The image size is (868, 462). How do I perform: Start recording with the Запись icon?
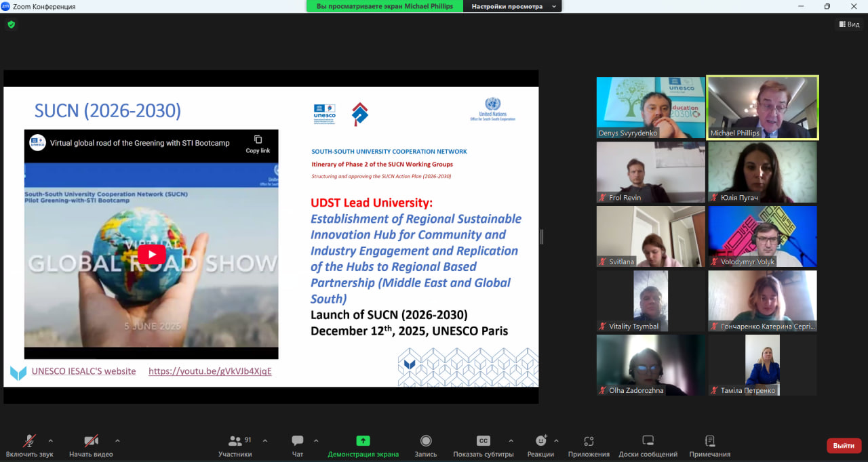[426, 441]
